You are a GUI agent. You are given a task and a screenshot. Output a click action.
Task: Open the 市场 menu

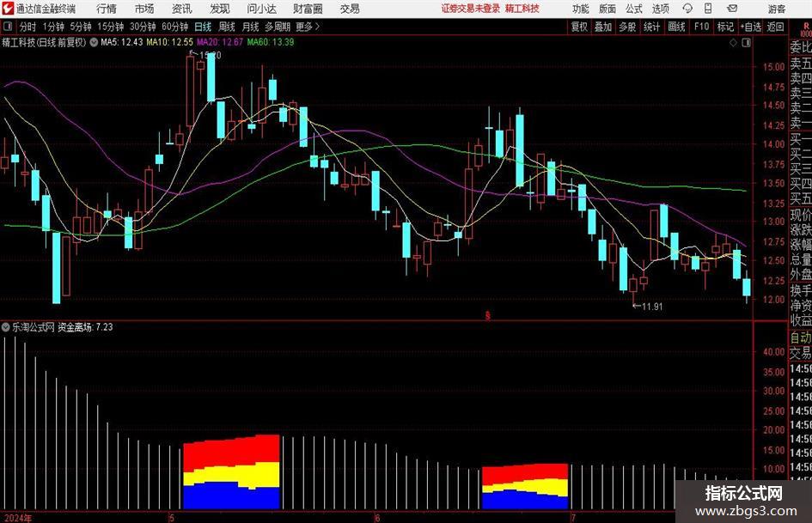click(144, 9)
